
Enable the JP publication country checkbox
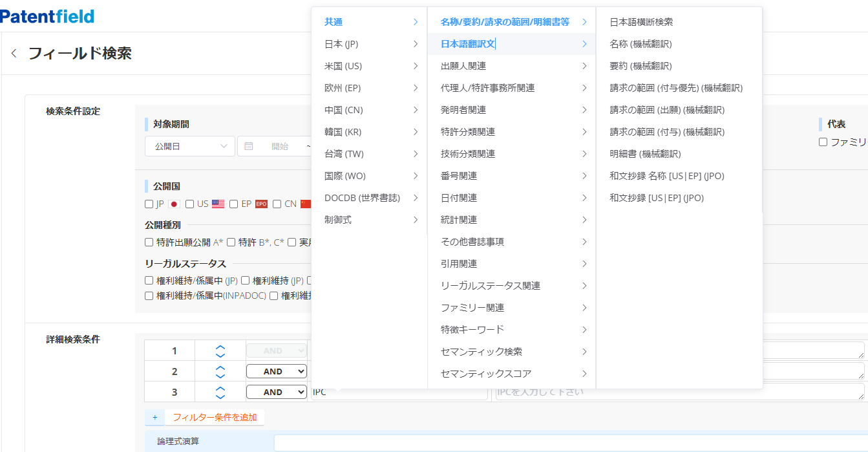click(x=149, y=204)
